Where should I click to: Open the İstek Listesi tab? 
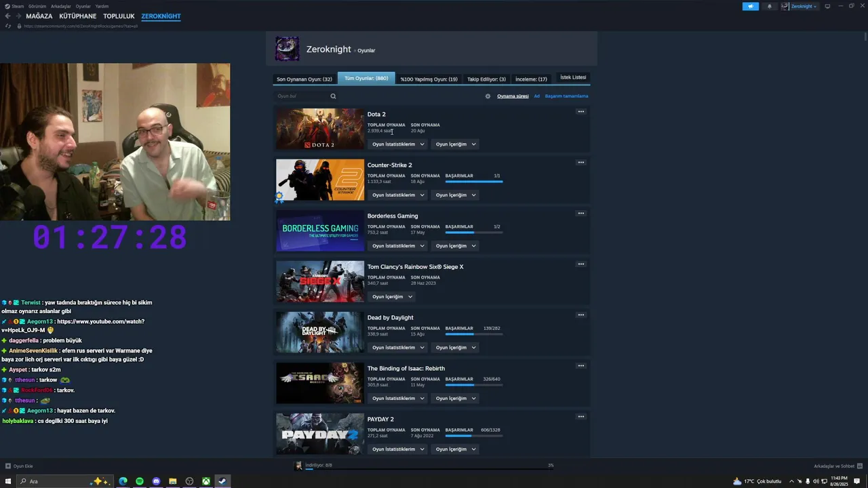[573, 77]
